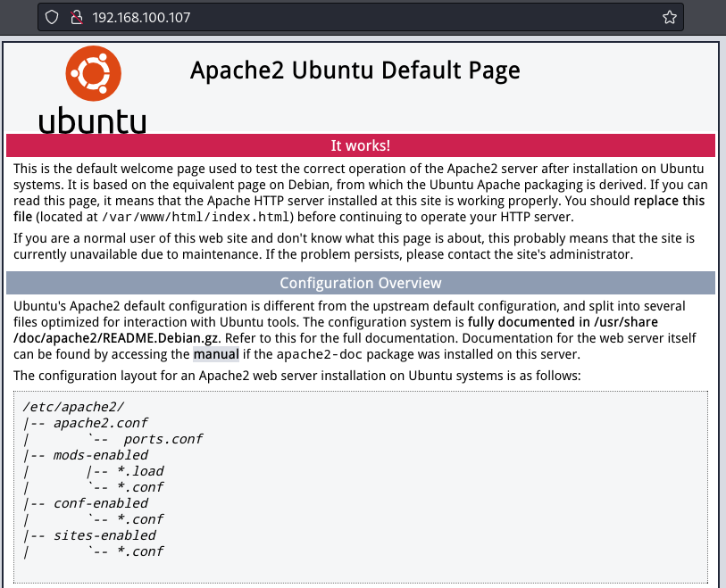Open the insecure connection padlock info
The width and height of the screenshot is (726, 588).
[x=76, y=17]
